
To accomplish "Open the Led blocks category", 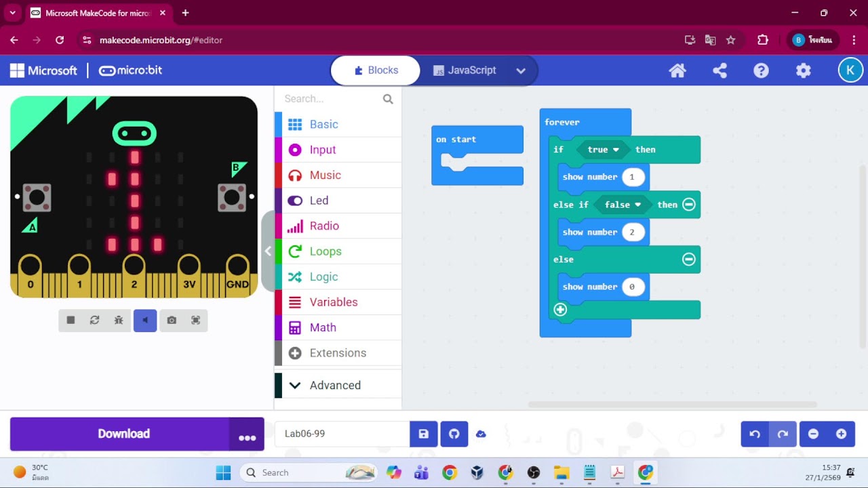I will (338, 201).
